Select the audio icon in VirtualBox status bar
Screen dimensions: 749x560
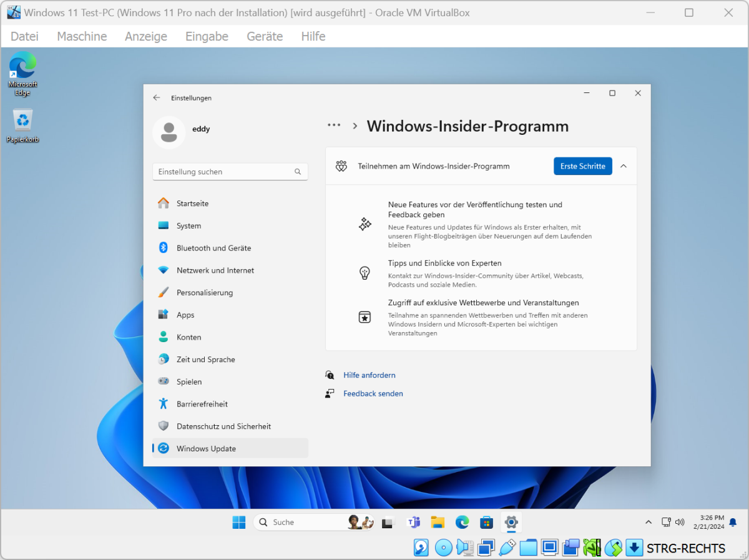click(x=464, y=547)
